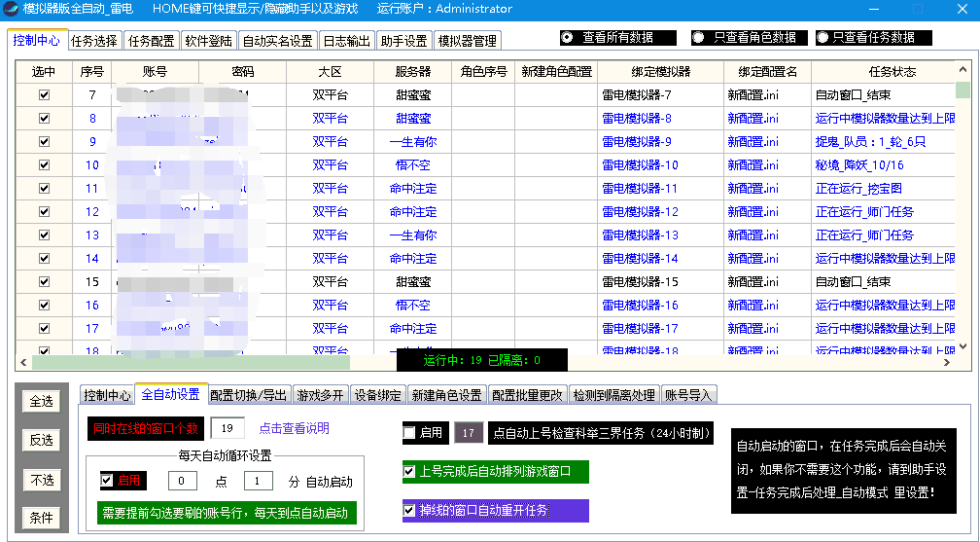The height and width of the screenshot is (542, 980).
Task: Go to the 账号导入 sub-tab
Action: [x=687, y=395]
